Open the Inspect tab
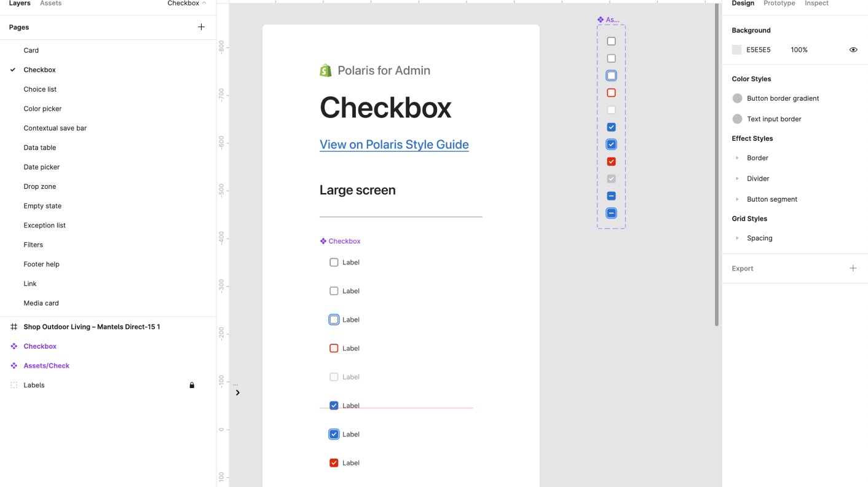The width and height of the screenshot is (868, 487). 817,4
